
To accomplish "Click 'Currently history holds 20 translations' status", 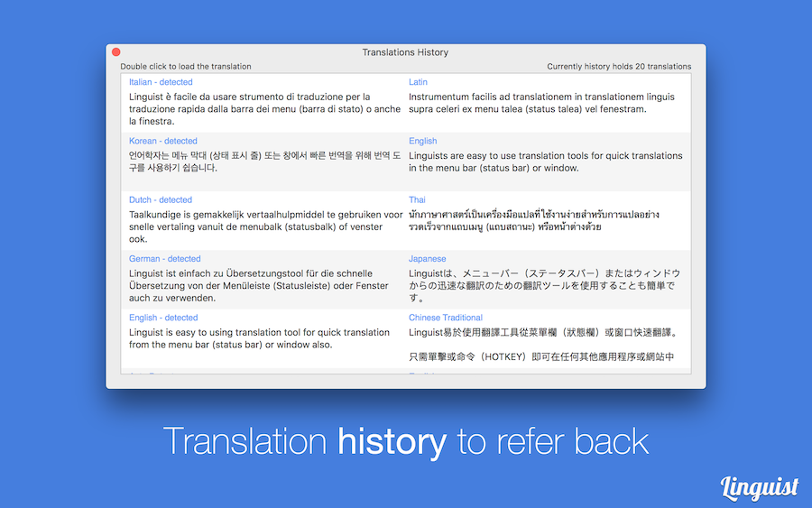I will (x=619, y=66).
